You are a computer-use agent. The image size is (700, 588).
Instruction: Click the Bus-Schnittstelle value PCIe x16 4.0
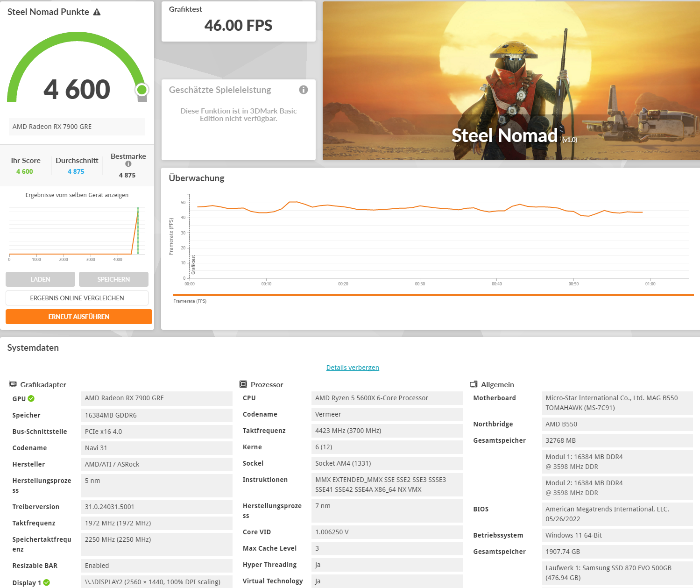coord(157,432)
